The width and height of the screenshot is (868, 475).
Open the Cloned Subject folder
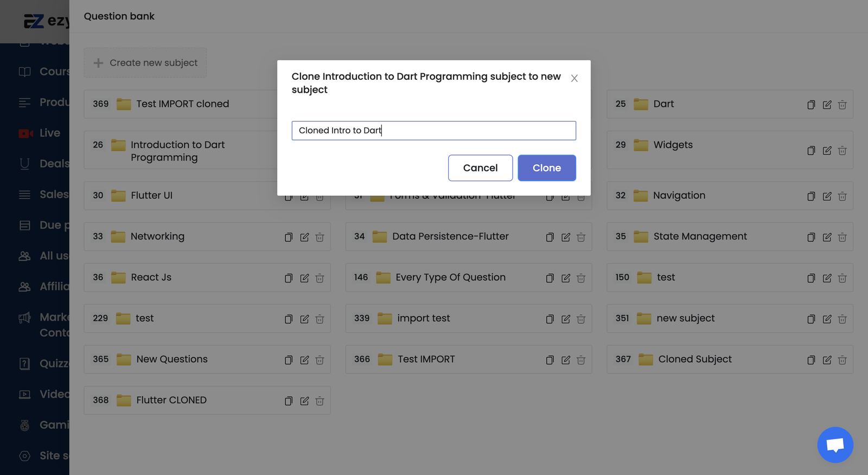pos(694,359)
